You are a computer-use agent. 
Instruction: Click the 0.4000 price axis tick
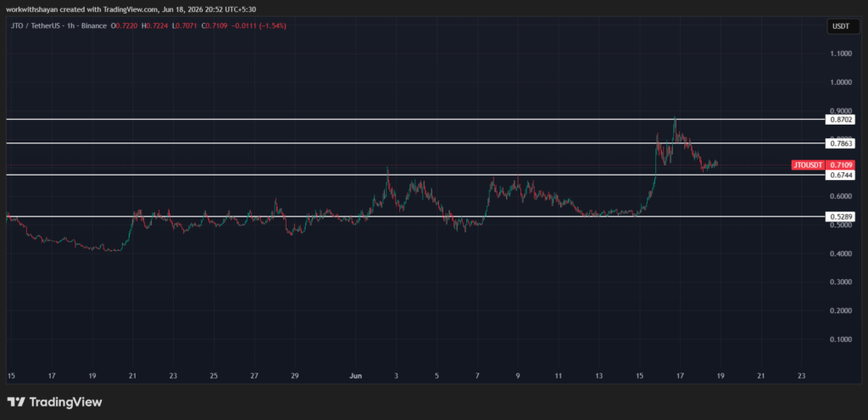tap(840, 254)
